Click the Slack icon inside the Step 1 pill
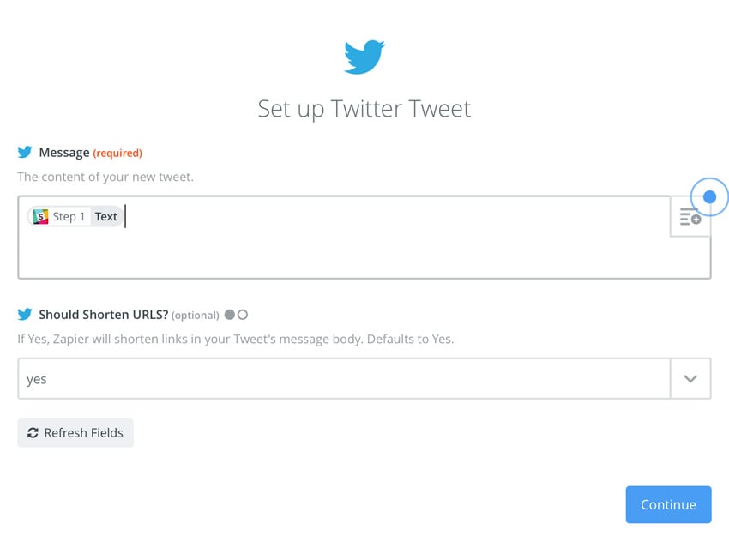 coord(39,216)
